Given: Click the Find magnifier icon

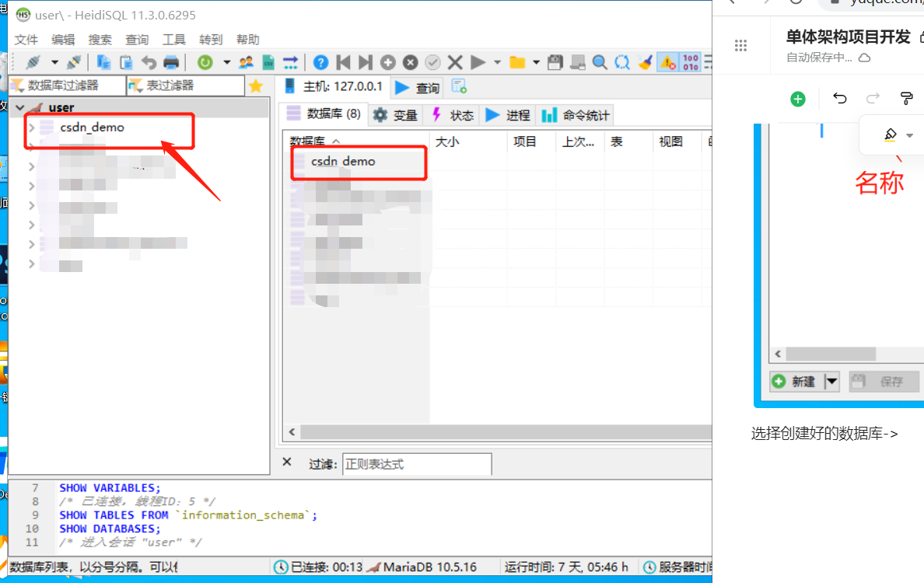Looking at the screenshot, I should click(600, 62).
